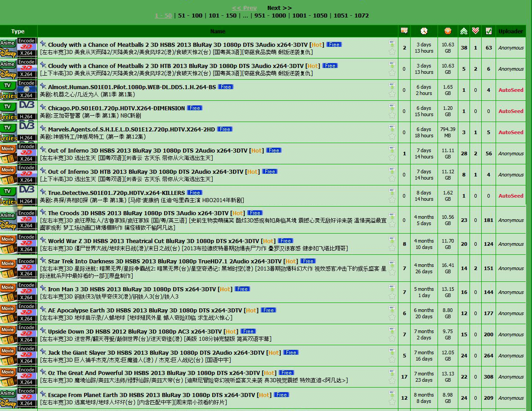532x411 pixels.
Task: Open the Chicago.PD.S01E01.720p.HDTV.X264-DIMENSION torrent title
Action: point(116,108)
